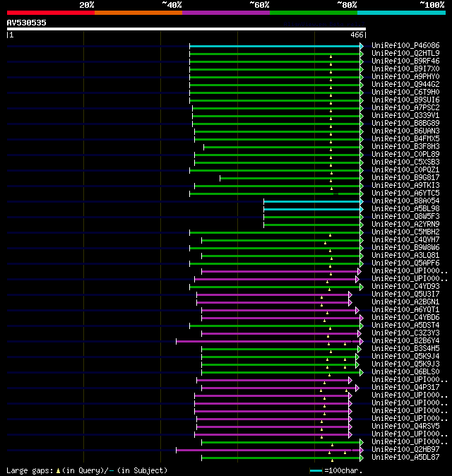Select label UniRef100_B9G817
Screen dimensions: 452x476
[405, 177]
